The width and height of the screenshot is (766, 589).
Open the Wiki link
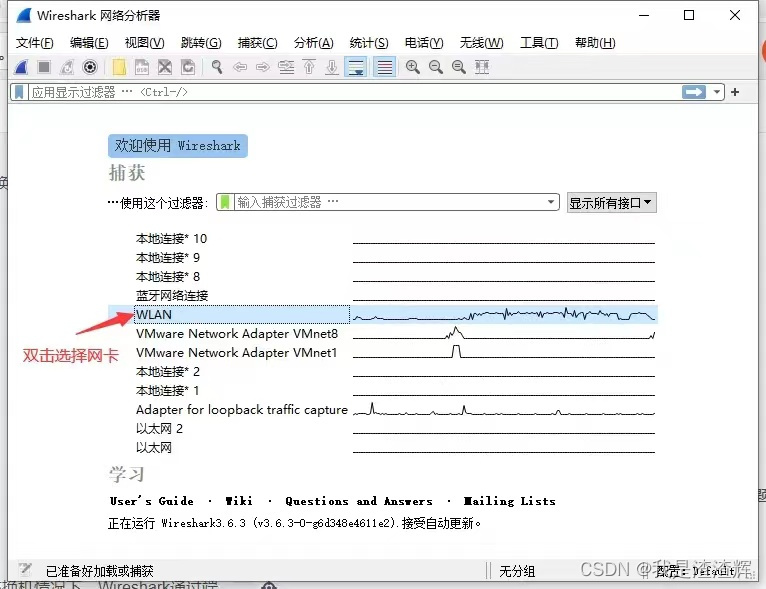239,501
